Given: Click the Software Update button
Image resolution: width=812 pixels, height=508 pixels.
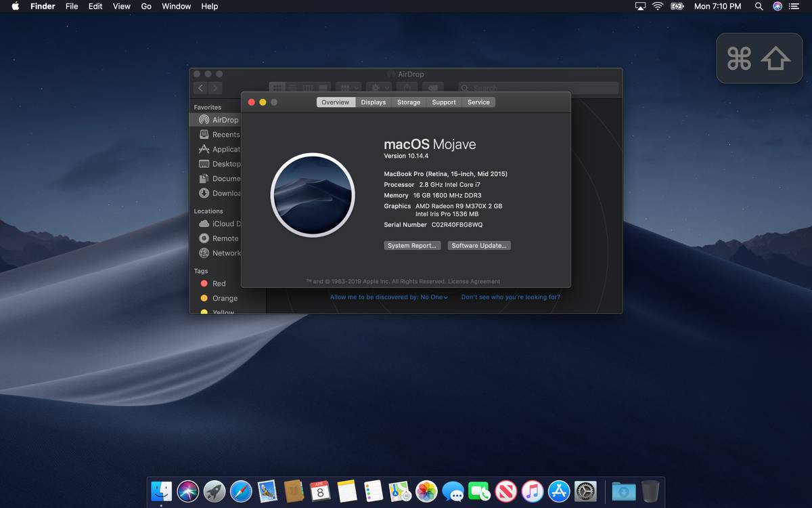Looking at the screenshot, I should tap(479, 246).
